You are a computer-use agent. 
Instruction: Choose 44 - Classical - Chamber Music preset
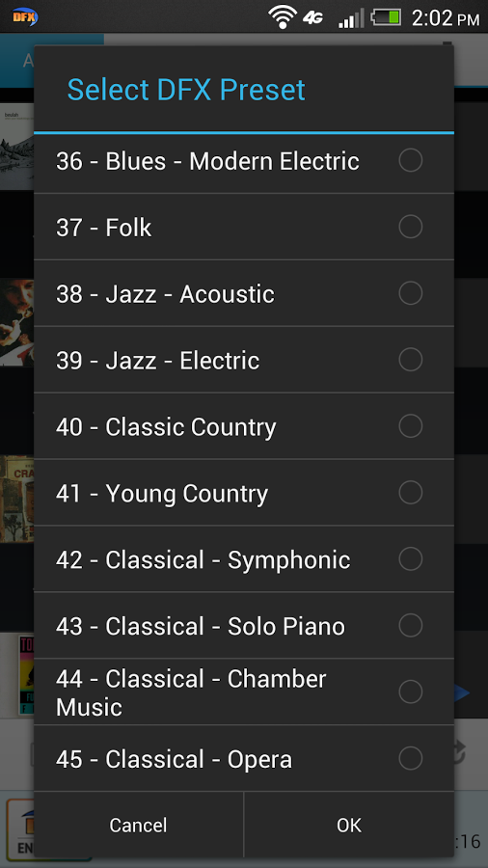click(243, 692)
